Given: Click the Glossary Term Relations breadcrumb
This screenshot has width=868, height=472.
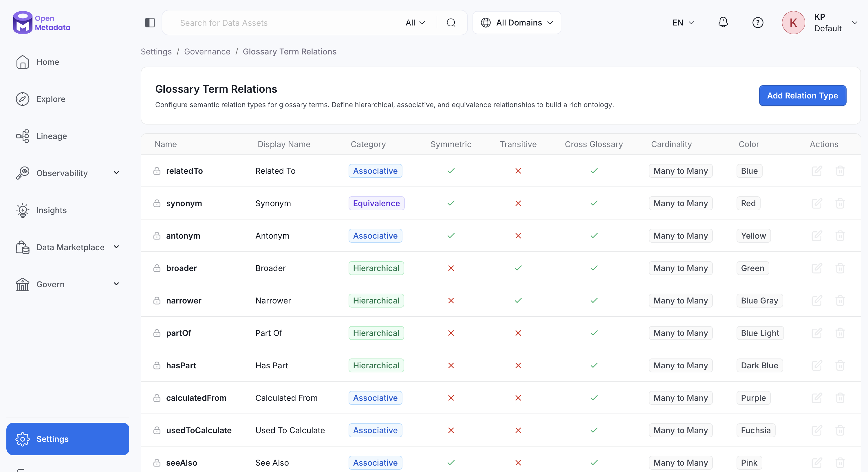Looking at the screenshot, I should point(290,52).
